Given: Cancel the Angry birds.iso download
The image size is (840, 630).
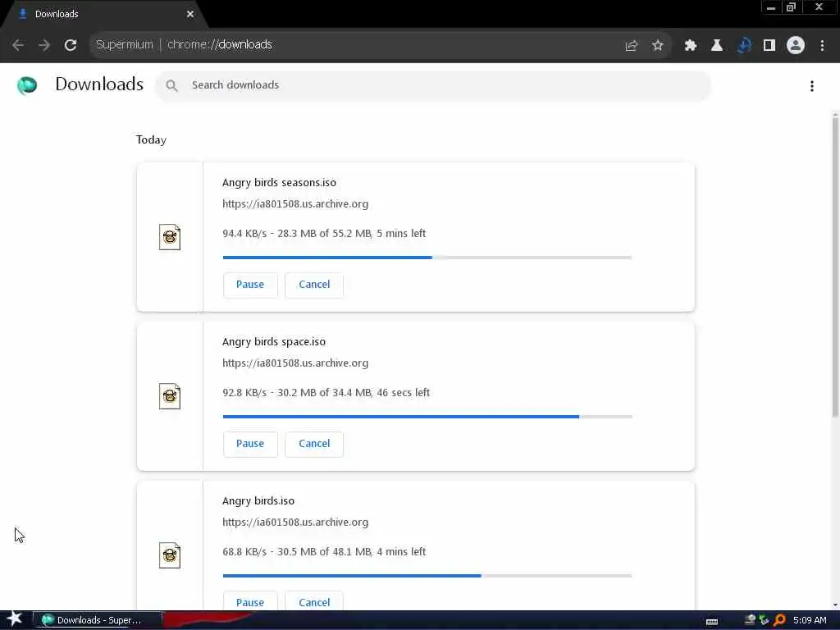Looking at the screenshot, I should coord(314,601).
